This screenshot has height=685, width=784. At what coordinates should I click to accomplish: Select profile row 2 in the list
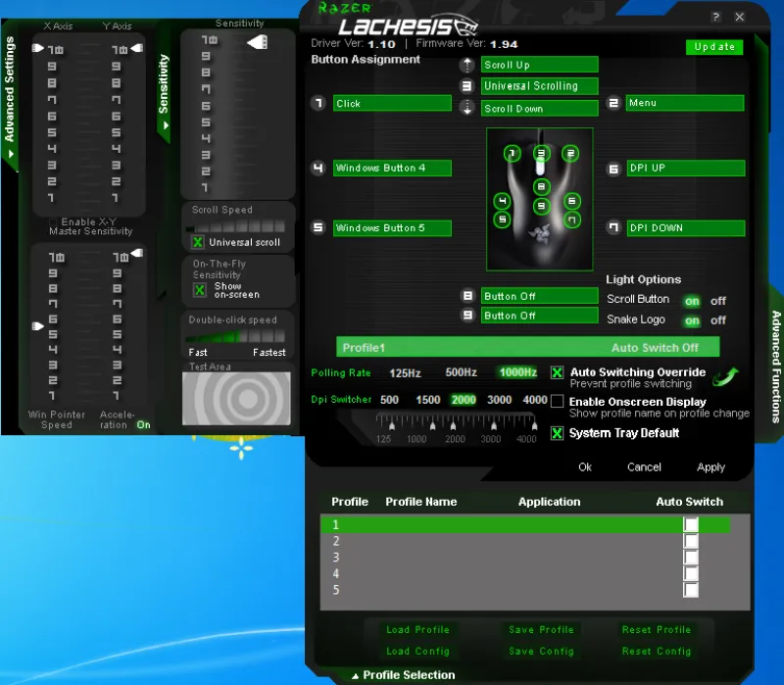pos(525,541)
